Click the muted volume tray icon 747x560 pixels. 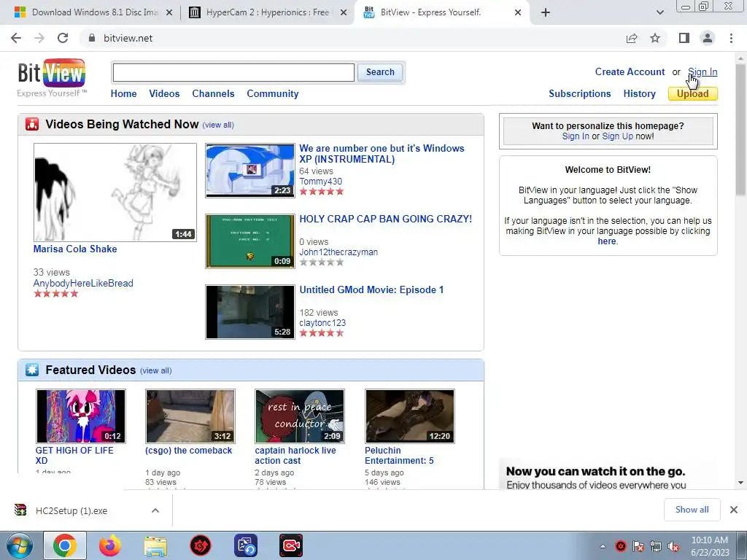coord(673,547)
